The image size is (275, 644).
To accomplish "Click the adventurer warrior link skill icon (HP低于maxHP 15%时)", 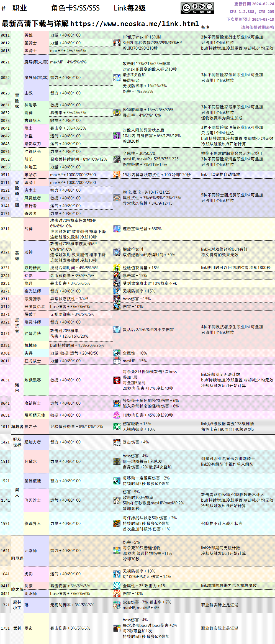I will point(117,43).
